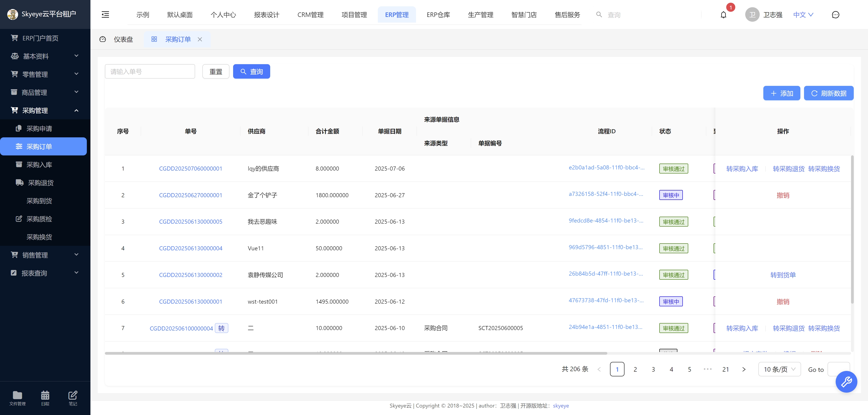Switch to the 仪表盘 tab
Image resolution: width=868 pixels, height=415 pixels.
click(x=117, y=39)
